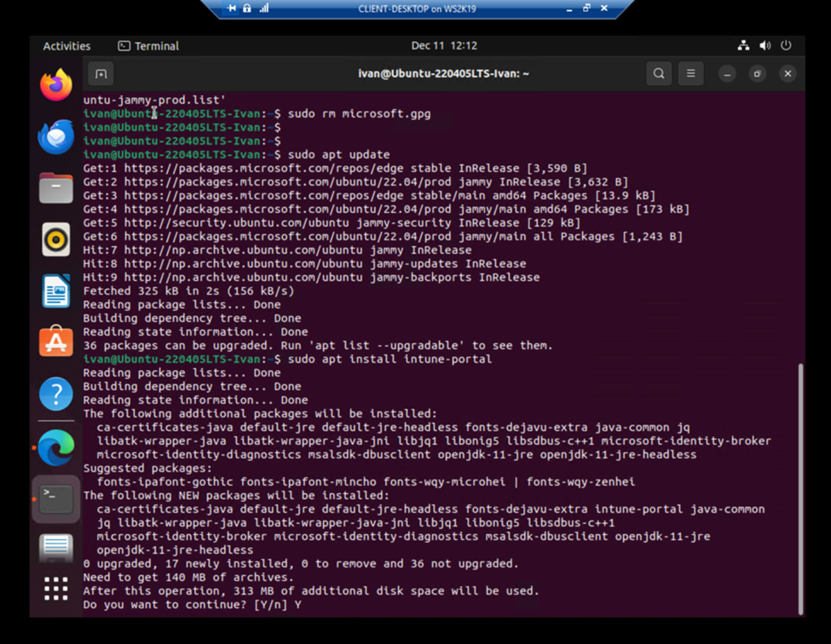Image resolution: width=831 pixels, height=644 pixels.
Task: Click the '0 upgraded, 17 newly installed' line
Action: (x=301, y=564)
